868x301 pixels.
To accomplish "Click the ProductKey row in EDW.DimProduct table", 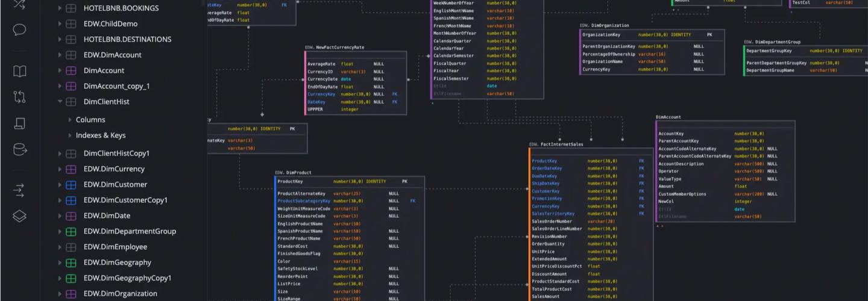I will 291,181.
